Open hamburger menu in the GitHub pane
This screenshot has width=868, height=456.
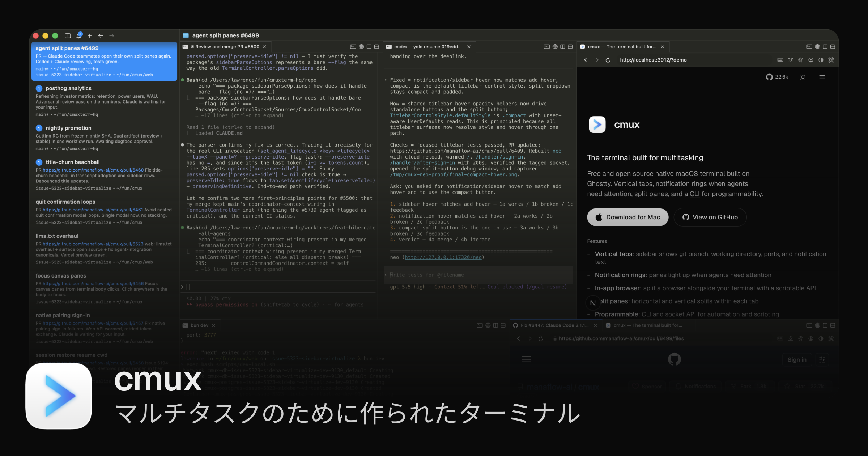click(x=526, y=359)
